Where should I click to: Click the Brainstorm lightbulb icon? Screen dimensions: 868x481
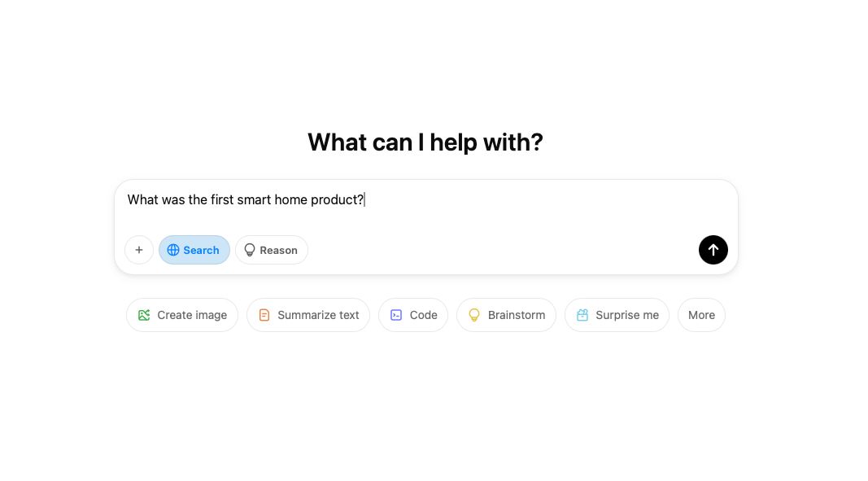(x=474, y=314)
